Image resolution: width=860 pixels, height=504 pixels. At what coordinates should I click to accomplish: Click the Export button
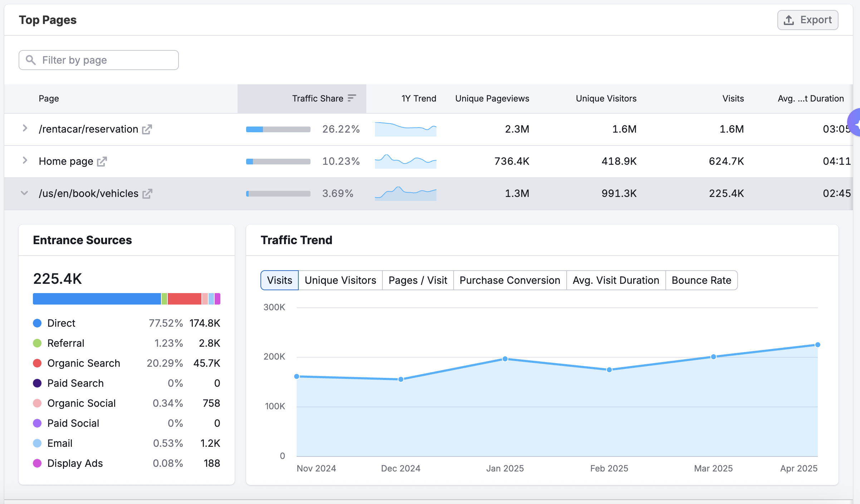(x=807, y=20)
